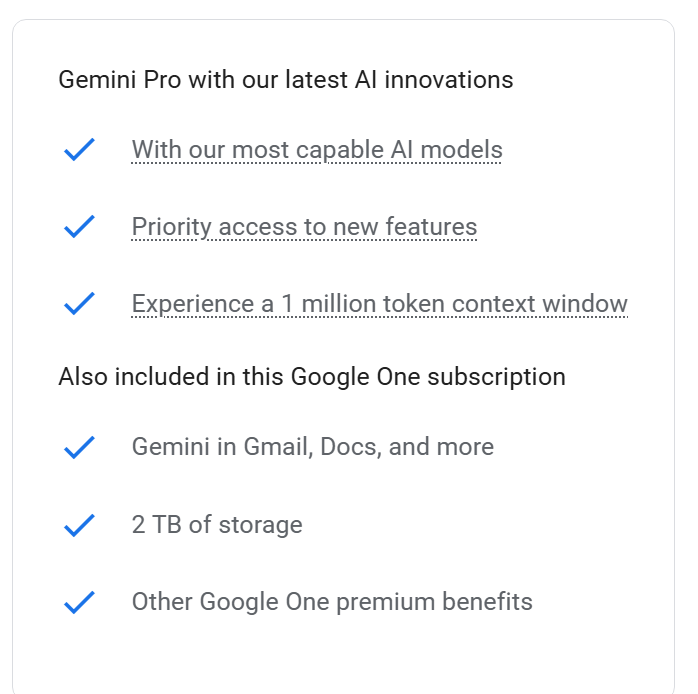This screenshot has width=698, height=694.
Task: Click the checkmark next to Priority access
Action: pyautogui.click(x=79, y=227)
